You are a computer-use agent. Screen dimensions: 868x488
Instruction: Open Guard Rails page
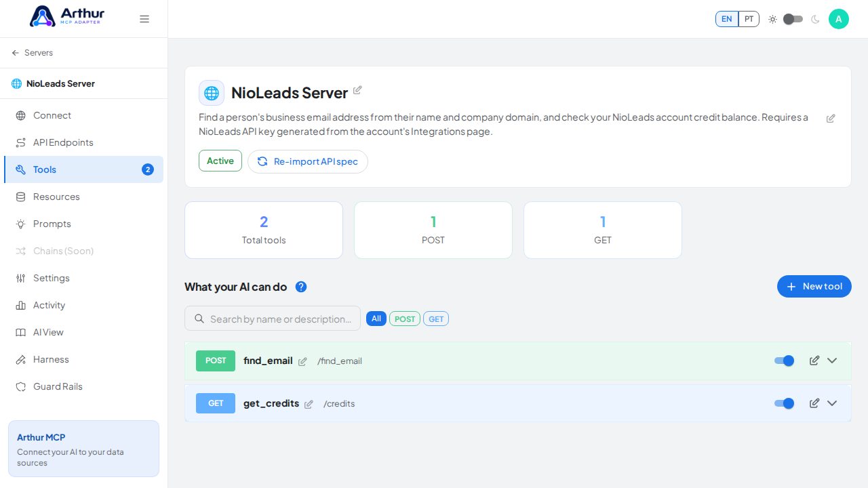coord(83,386)
